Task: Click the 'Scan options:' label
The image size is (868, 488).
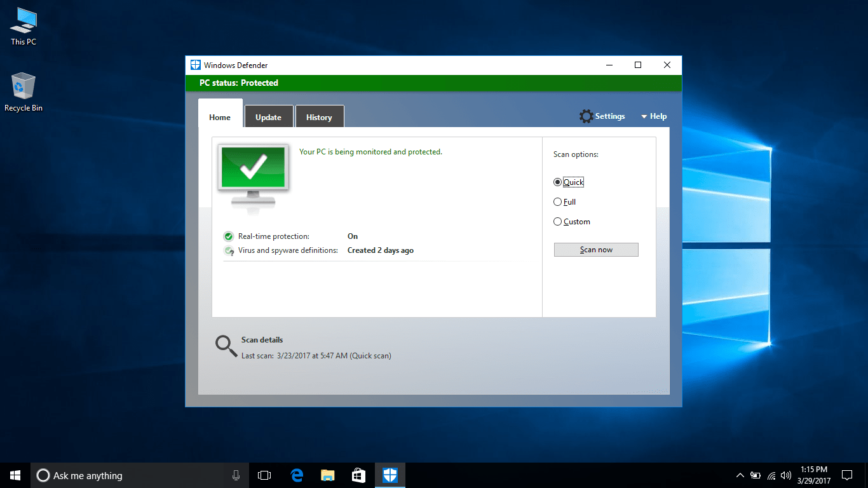Action: point(576,154)
